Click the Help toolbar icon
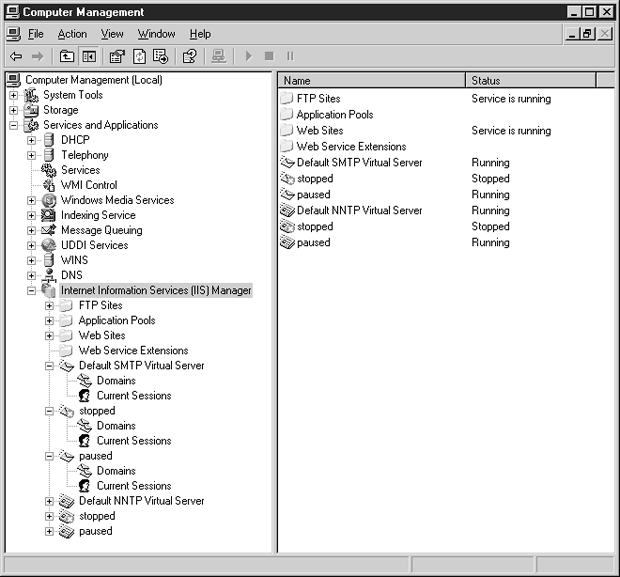Screen dimensions: 620x577 coord(188,56)
